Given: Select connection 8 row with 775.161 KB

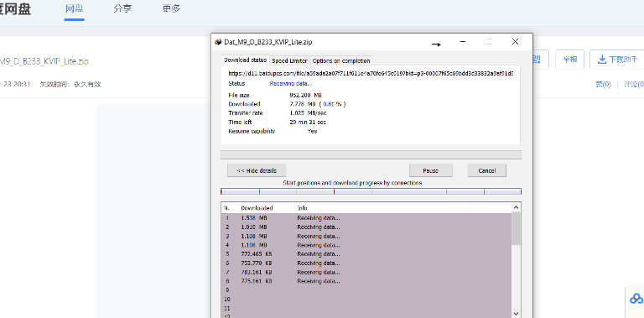Looking at the screenshot, I should (366, 281).
